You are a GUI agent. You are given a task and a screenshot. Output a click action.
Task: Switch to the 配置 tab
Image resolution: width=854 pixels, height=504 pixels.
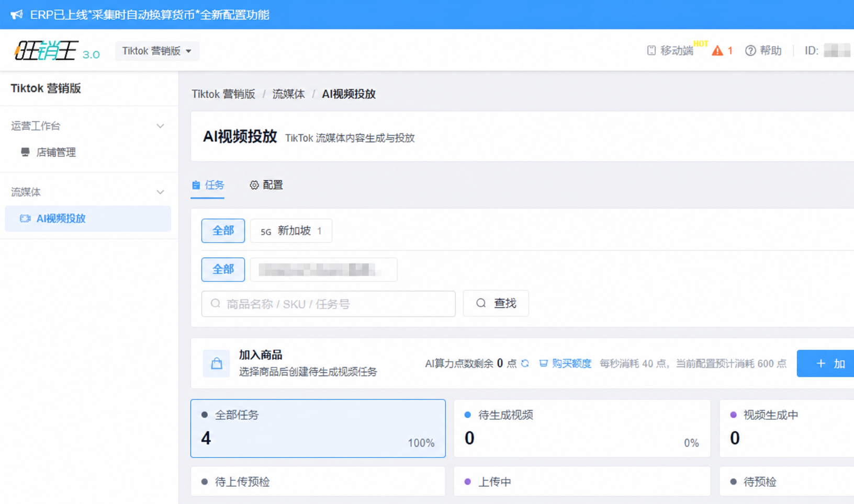click(266, 185)
